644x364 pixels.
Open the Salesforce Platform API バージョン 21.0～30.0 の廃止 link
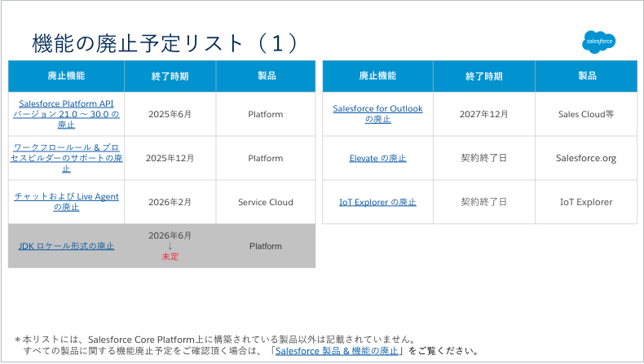tap(66, 114)
